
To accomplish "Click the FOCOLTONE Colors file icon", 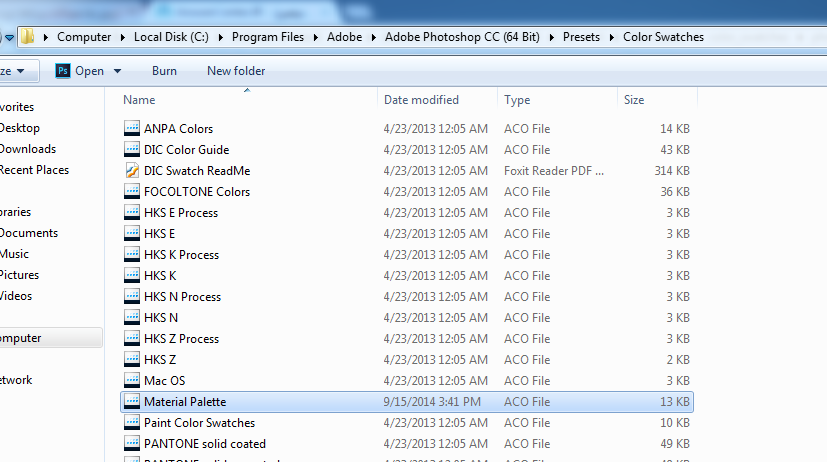I will [x=132, y=192].
